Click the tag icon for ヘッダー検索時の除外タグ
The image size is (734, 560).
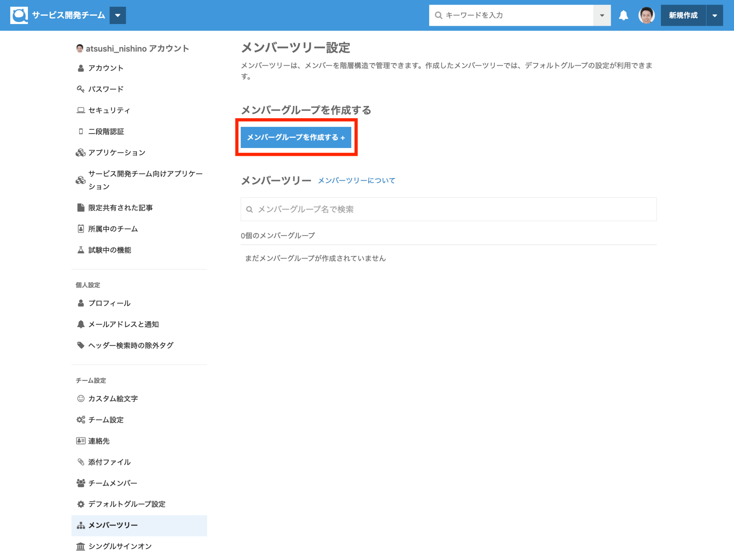(81, 345)
